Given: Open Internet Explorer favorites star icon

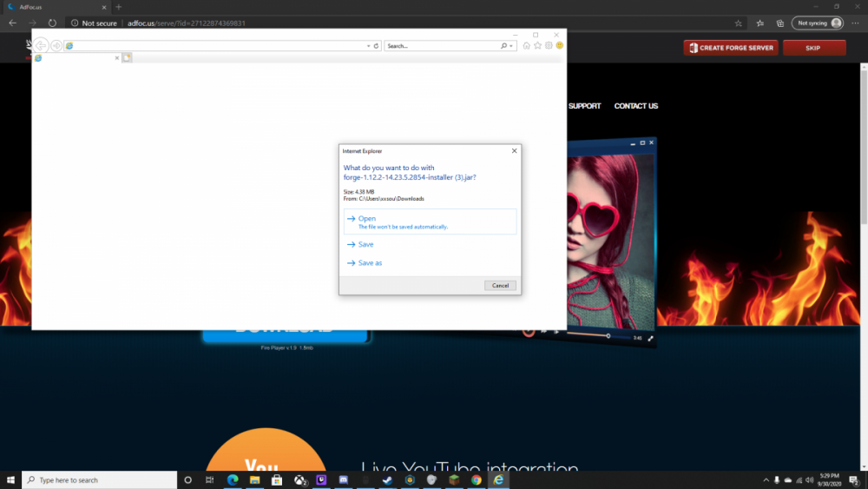Looking at the screenshot, I should tap(538, 46).
